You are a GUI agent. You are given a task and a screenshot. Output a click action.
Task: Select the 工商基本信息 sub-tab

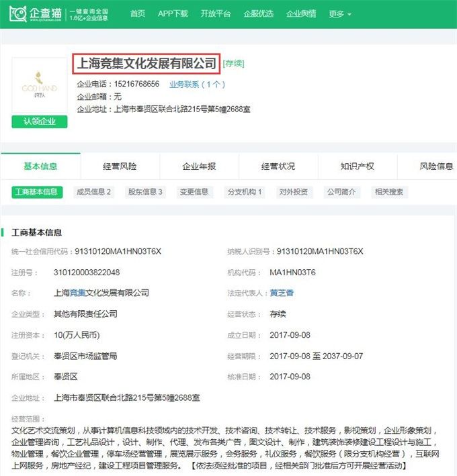(x=37, y=192)
